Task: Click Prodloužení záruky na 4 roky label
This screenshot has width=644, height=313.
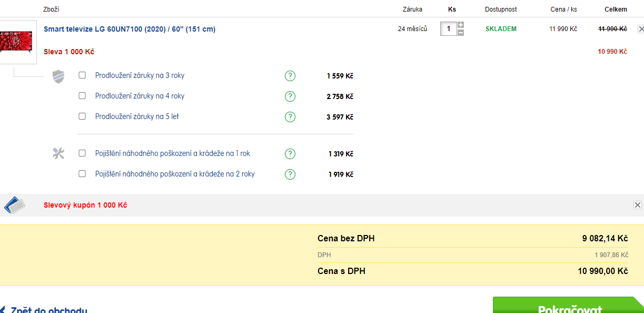Action: click(x=140, y=96)
